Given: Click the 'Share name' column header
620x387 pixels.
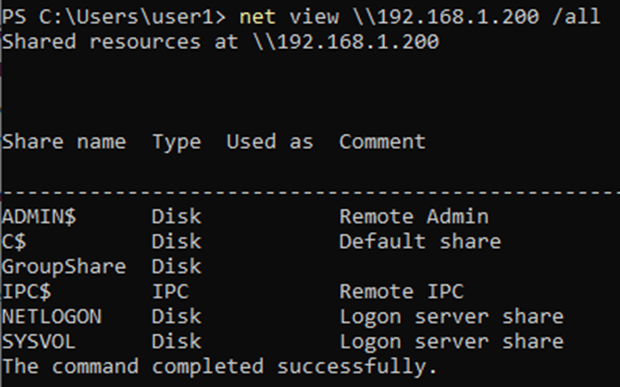Looking at the screenshot, I should (64, 142).
